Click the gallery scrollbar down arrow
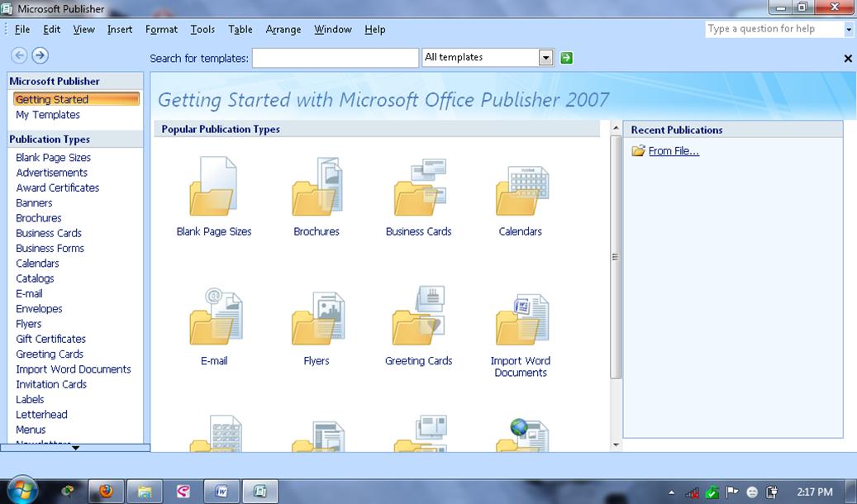857x504 pixels. 616,445
